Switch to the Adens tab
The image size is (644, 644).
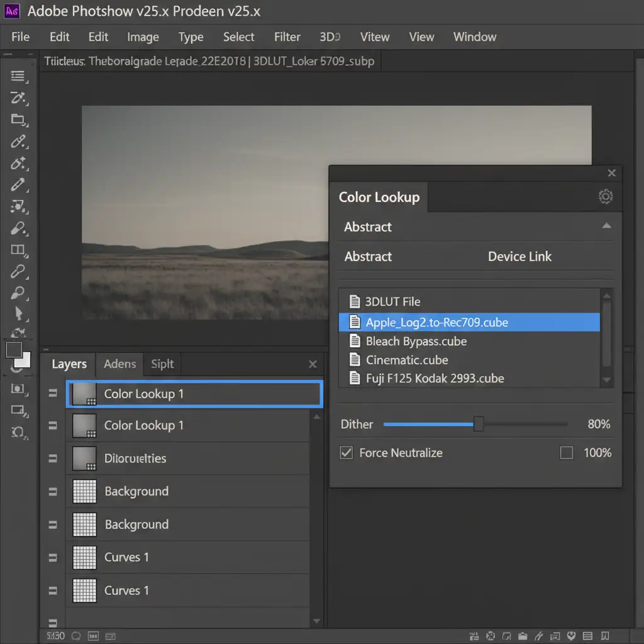(x=119, y=364)
